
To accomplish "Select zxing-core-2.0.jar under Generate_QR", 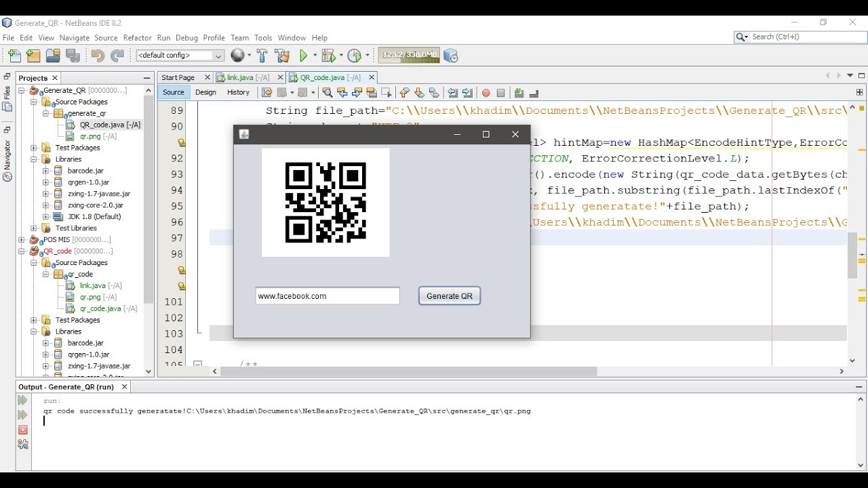I will point(96,205).
